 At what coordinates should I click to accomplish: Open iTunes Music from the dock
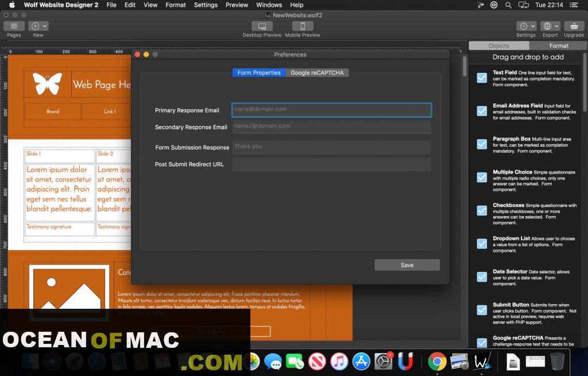(x=339, y=362)
